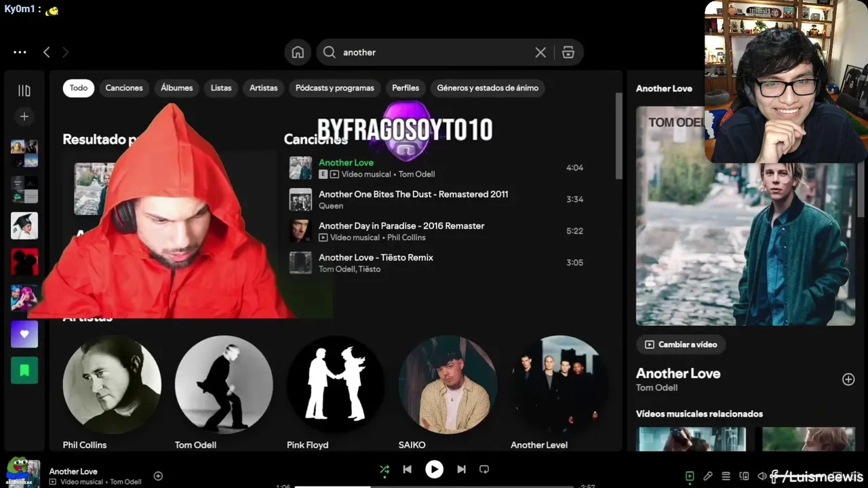Create a playlist with plus icon
The image size is (868, 488).
pyautogui.click(x=24, y=117)
